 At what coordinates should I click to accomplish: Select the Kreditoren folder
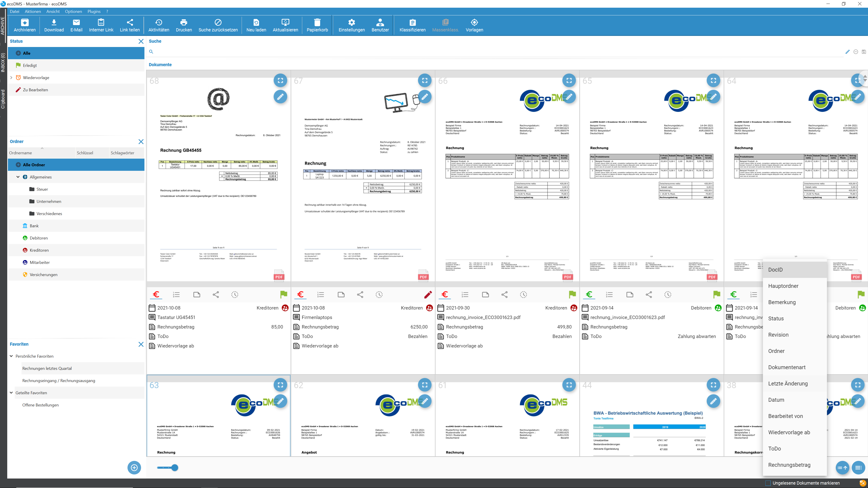pyautogui.click(x=76, y=250)
